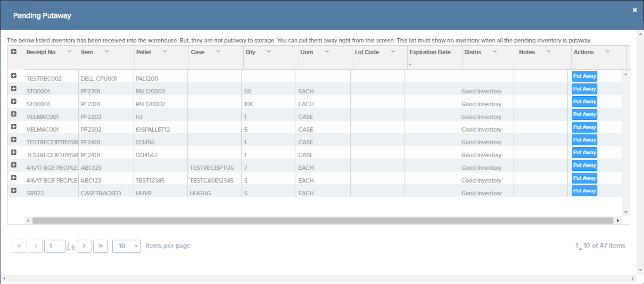The image size is (644, 284).
Task: Put Away case TESTCASE12345
Action: click(x=585, y=178)
